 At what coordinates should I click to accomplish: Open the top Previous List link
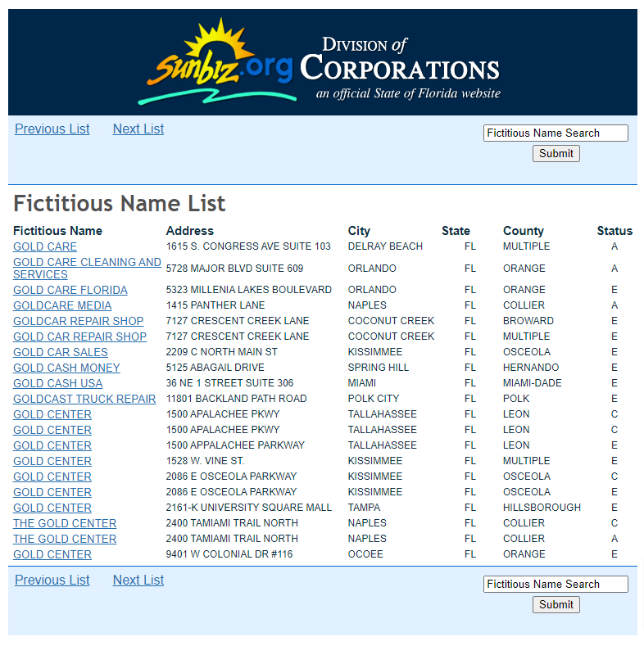coord(52,129)
